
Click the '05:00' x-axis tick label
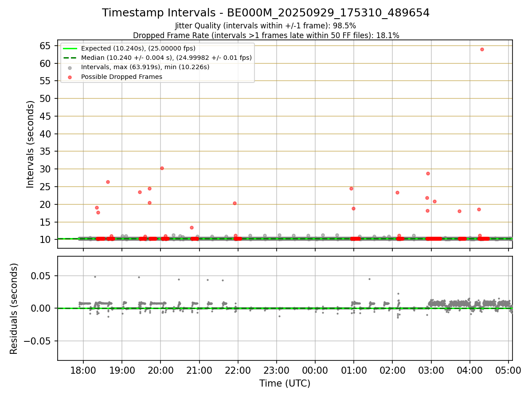[x=508, y=371]
